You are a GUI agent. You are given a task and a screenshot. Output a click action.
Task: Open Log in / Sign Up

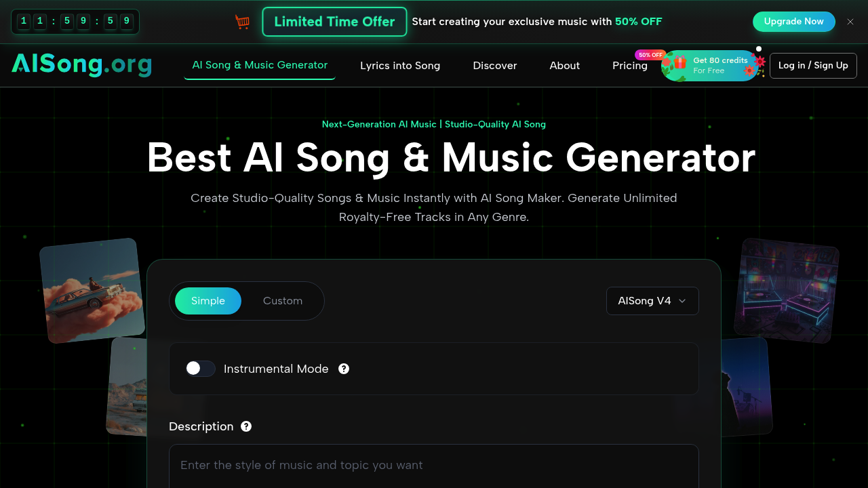(812, 65)
